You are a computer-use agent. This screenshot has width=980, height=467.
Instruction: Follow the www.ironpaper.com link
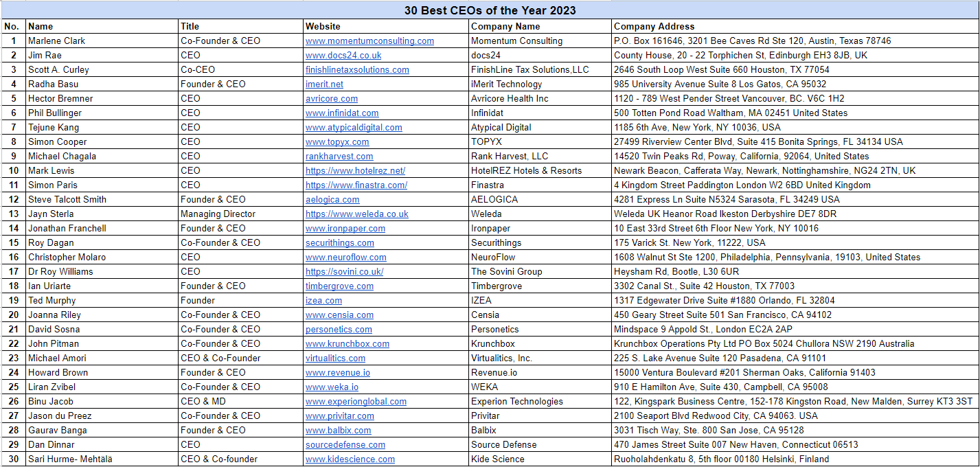[345, 228]
